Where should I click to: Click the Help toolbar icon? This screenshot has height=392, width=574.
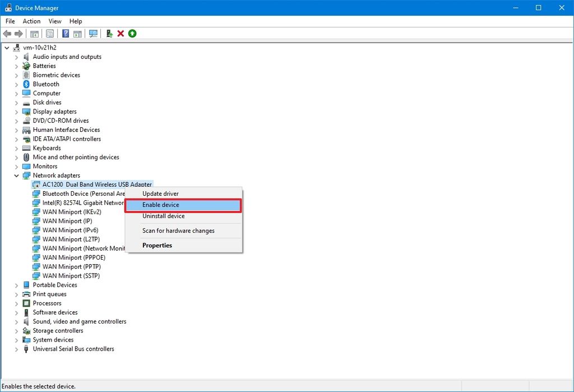click(x=65, y=34)
